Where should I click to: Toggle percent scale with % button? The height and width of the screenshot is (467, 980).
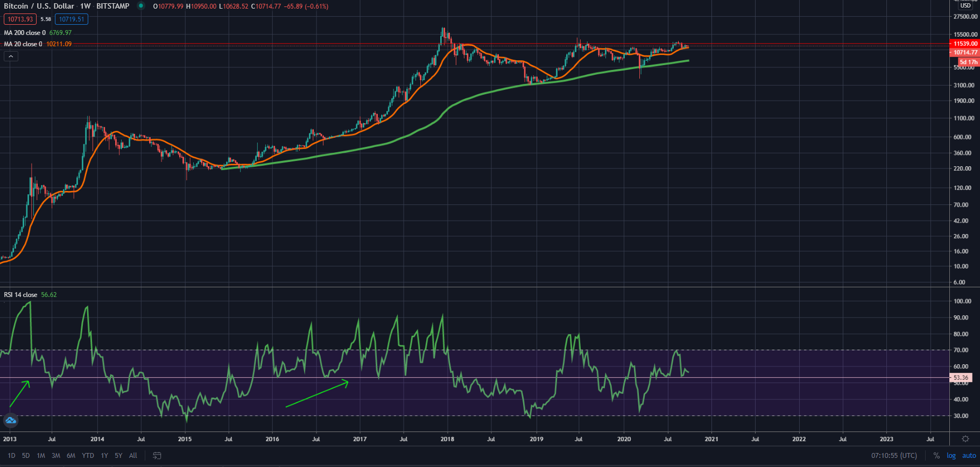tap(936, 456)
